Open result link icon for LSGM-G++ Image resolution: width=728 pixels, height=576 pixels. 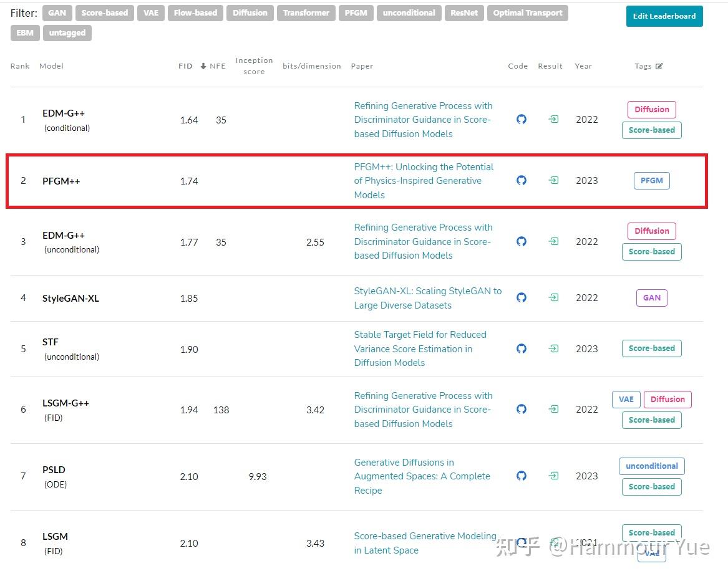point(553,410)
